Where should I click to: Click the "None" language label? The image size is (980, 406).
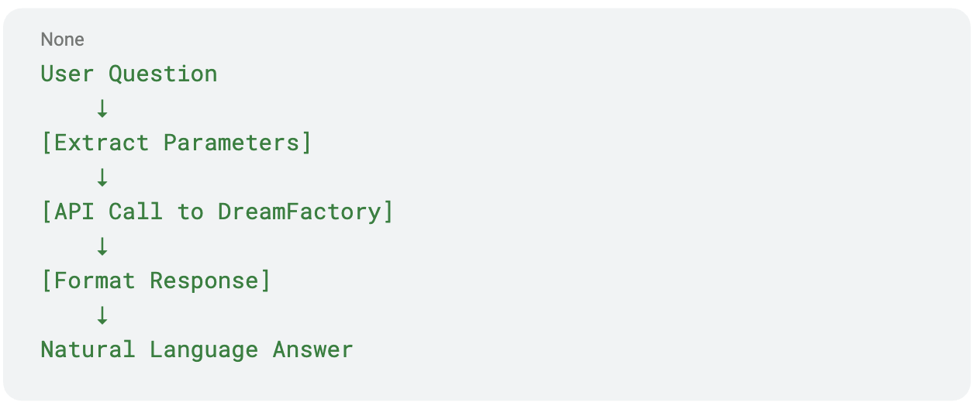click(x=62, y=40)
